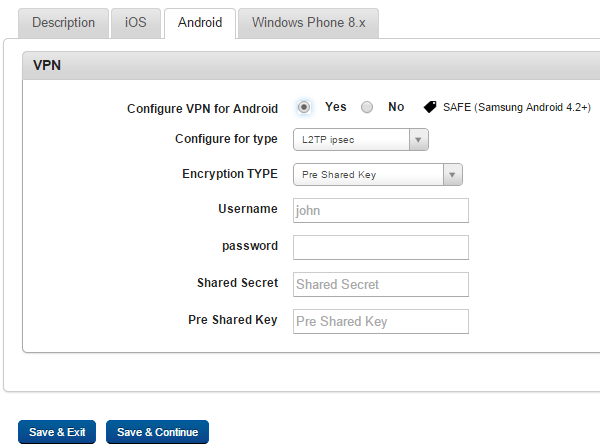This screenshot has height=447, width=600.
Task: Focus the Shared Secret input field
Action: 381,284
